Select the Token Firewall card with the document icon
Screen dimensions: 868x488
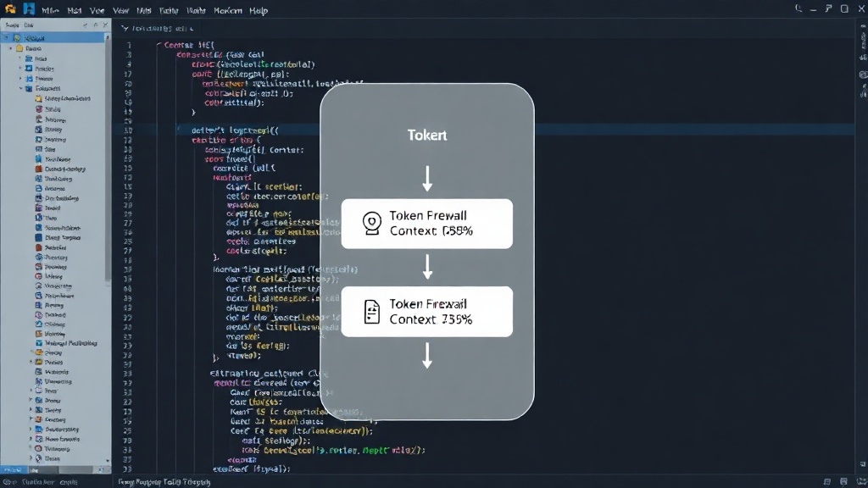427,312
